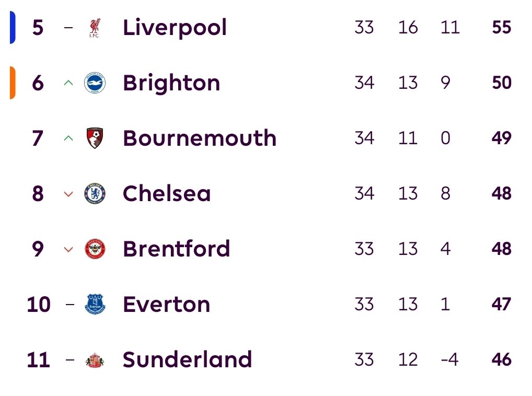
Task: Click the Liverpool club crest
Action: [x=95, y=28]
